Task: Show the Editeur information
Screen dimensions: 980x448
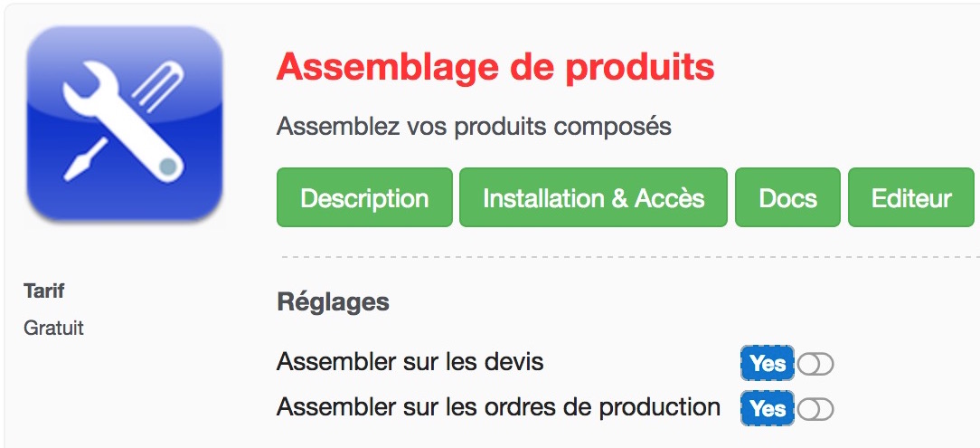Action: (x=910, y=197)
